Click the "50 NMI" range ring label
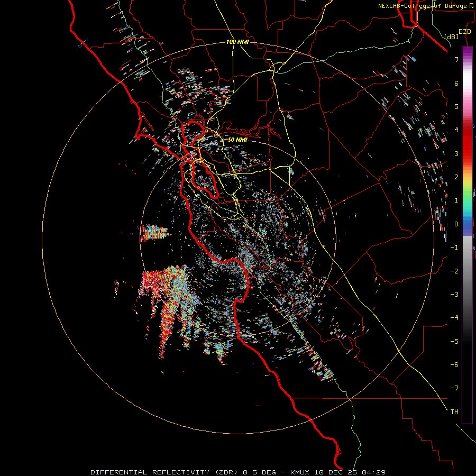The image size is (476, 476). pos(237,140)
